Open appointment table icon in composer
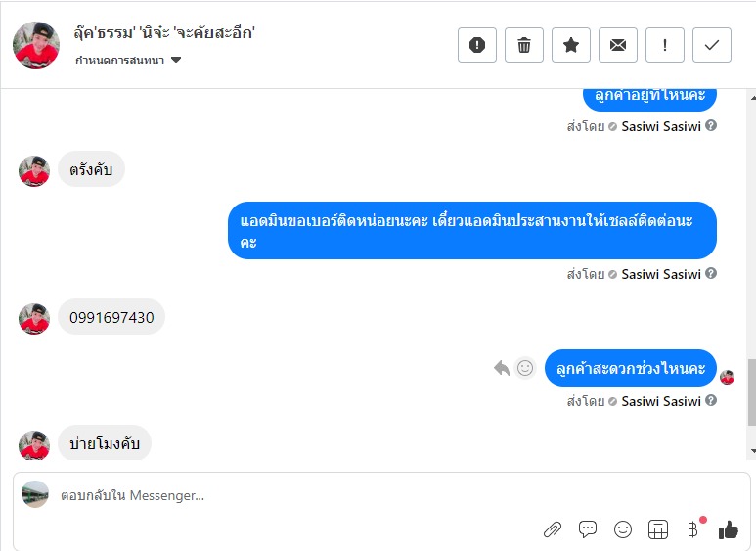The height and width of the screenshot is (551, 756). (657, 529)
